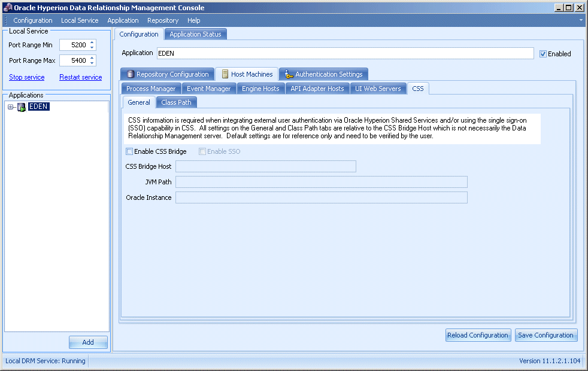
Task: Click the Save Configuration button
Action: [x=546, y=335]
